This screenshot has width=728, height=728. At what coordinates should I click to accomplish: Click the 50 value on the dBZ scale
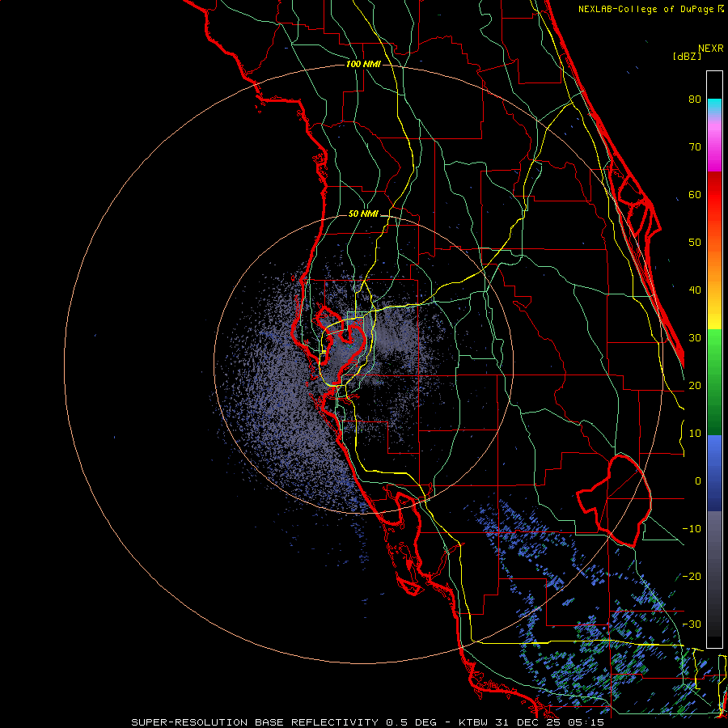coord(695,243)
